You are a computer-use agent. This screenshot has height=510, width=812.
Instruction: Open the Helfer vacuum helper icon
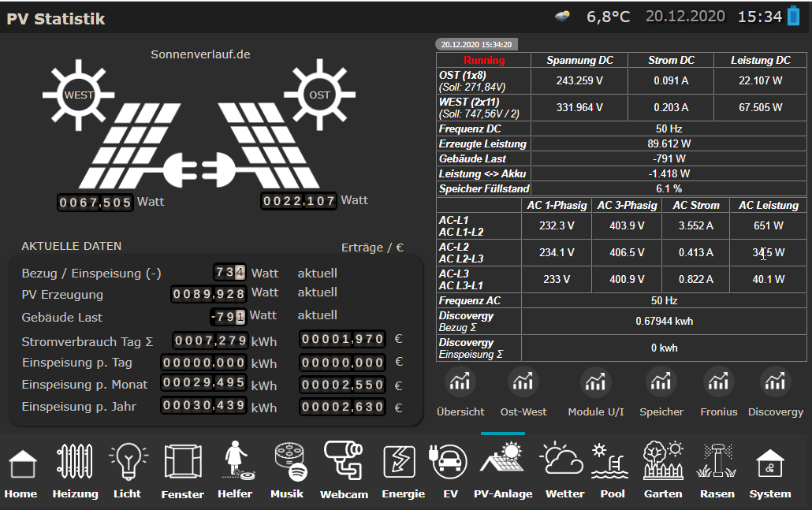click(235, 463)
